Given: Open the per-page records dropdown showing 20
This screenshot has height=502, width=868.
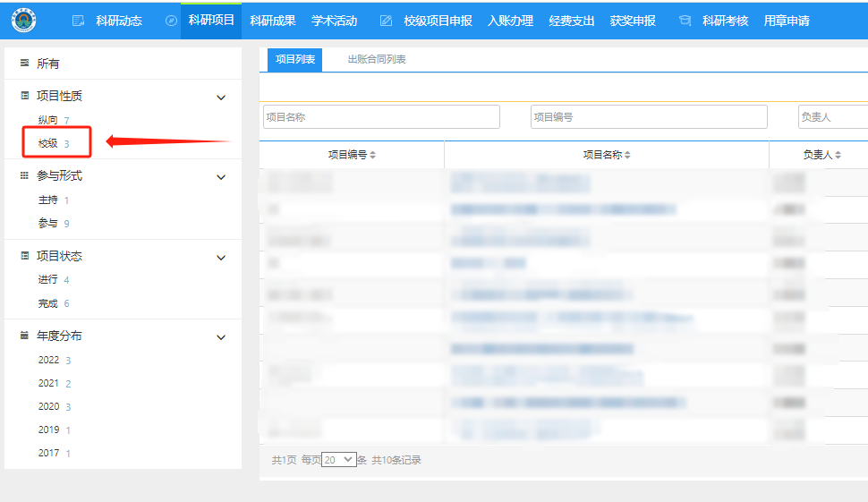Looking at the screenshot, I should click(338, 460).
